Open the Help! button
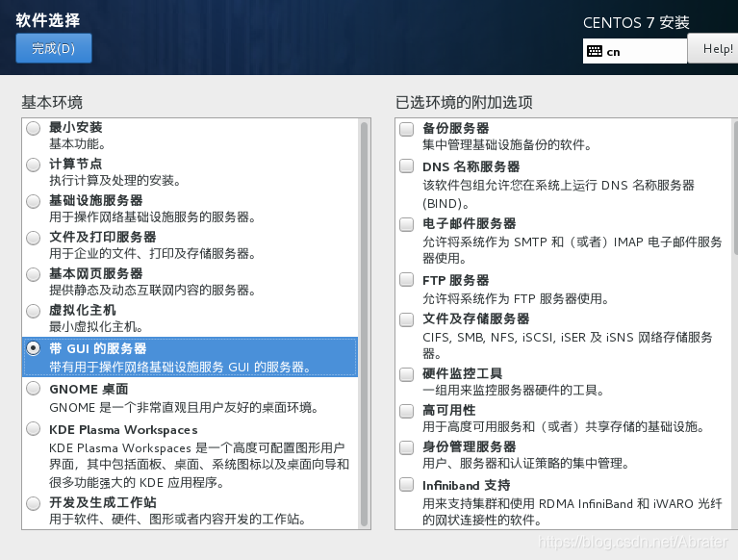The height and width of the screenshot is (560, 738). point(715,48)
